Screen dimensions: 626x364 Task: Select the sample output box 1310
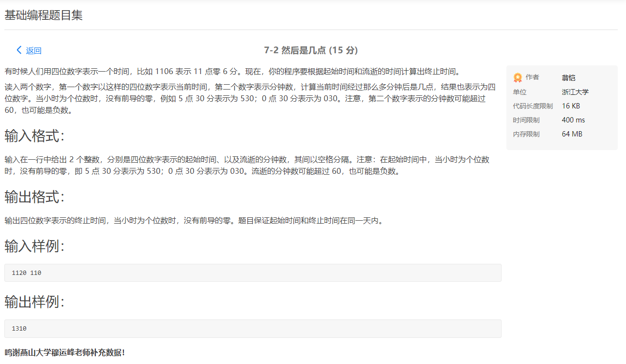coord(253,328)
